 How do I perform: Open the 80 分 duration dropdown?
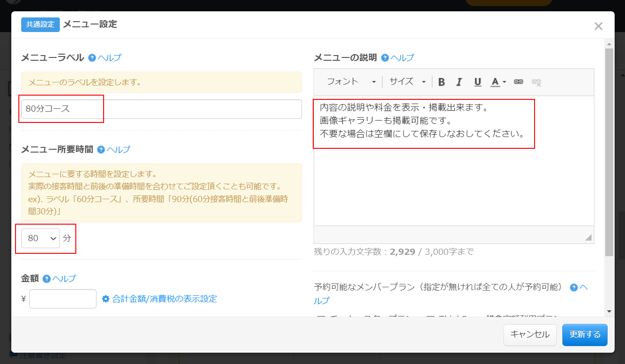point(41,238)
